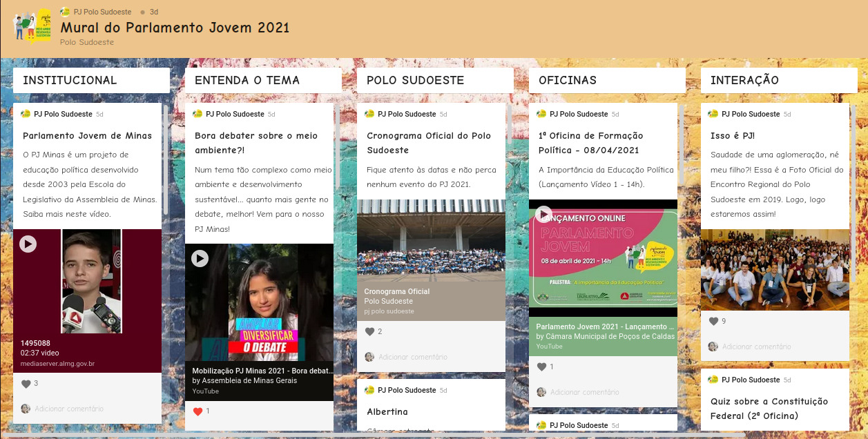
Task: Add comment on Isso é PJ! post
Action: coord(756,347)
